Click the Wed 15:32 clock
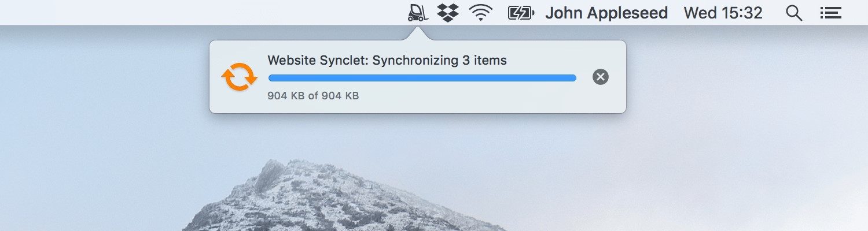The width and height of the screenshot is (868, 231). 723,13
